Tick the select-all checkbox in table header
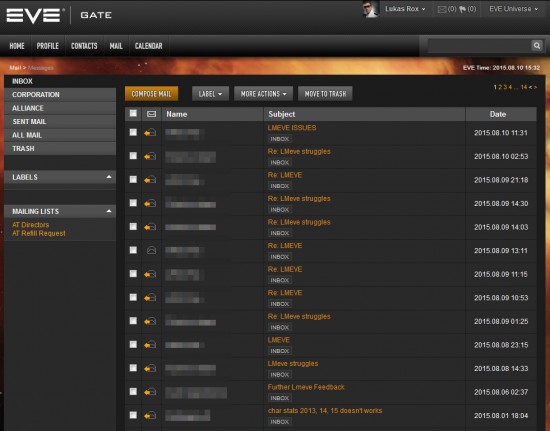This screenshot has height=431, width=550. tap(133, 113)
